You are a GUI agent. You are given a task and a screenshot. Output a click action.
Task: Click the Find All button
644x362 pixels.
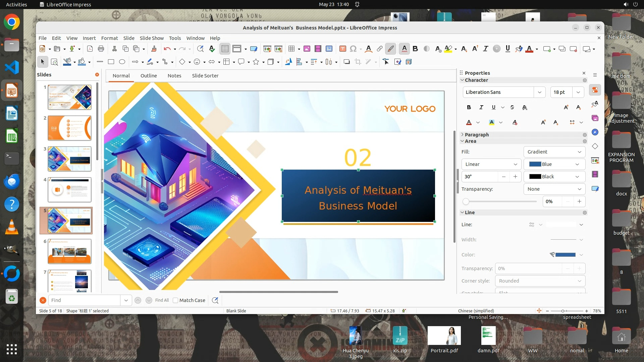[162, 300]
